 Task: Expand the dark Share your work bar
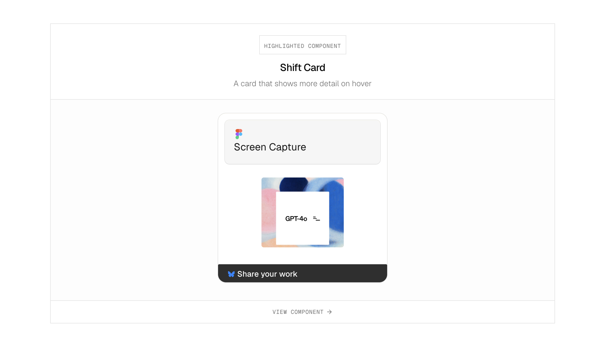click(302, 274)
